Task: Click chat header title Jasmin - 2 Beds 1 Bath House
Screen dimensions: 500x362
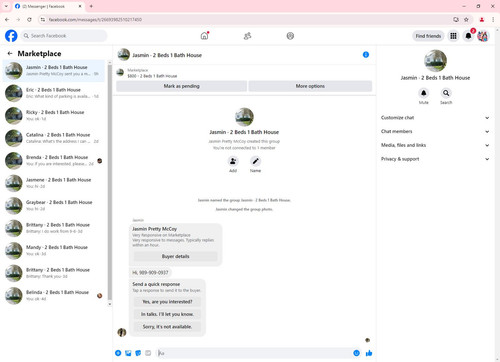Action: pos(167,55)
